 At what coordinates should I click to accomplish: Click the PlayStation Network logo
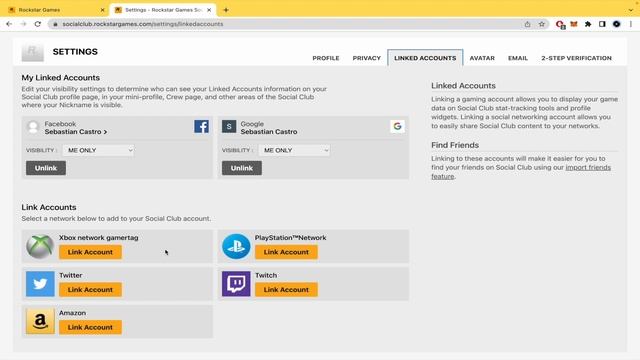(236, 247)
